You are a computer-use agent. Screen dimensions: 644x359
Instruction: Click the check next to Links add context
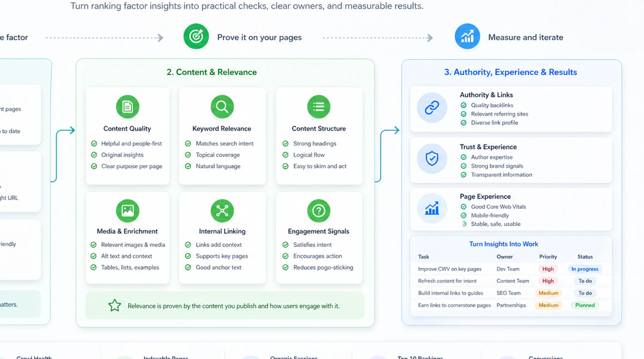(x=188, y=244)
